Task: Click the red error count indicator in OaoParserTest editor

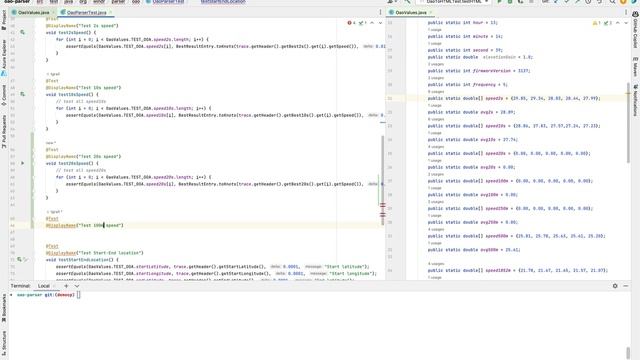Action: tap(351, 23)
